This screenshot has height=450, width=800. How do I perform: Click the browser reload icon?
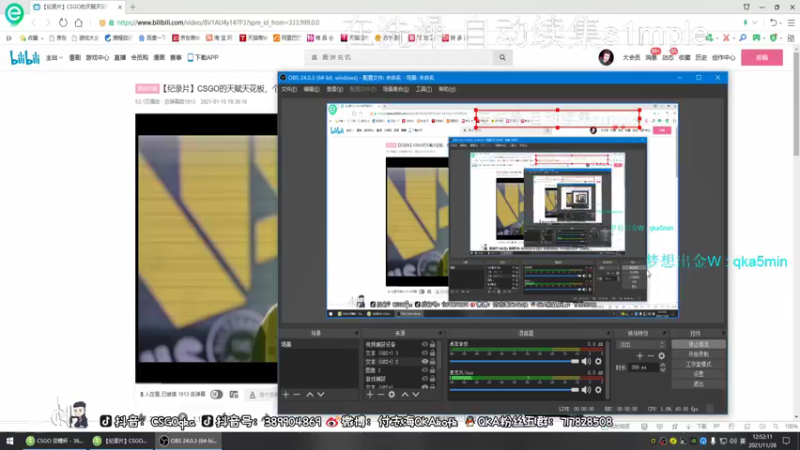pyautogui.click(x=63, y=22)
